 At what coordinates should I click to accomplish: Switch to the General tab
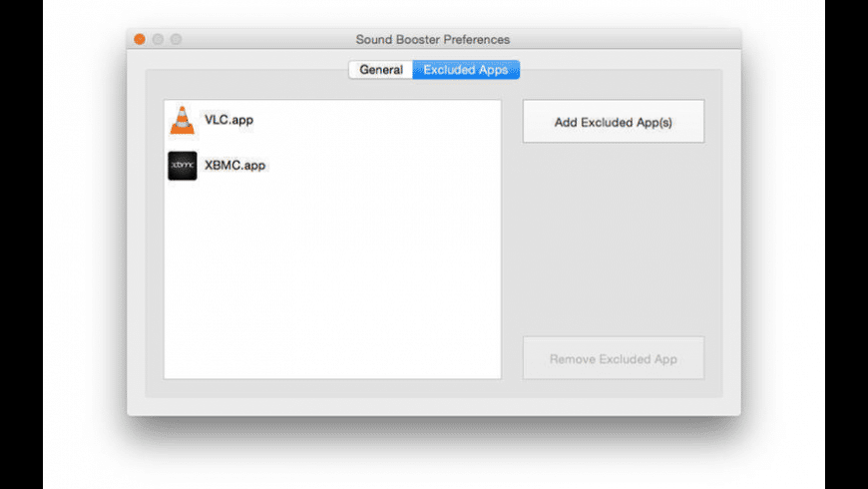click(381, 70)
